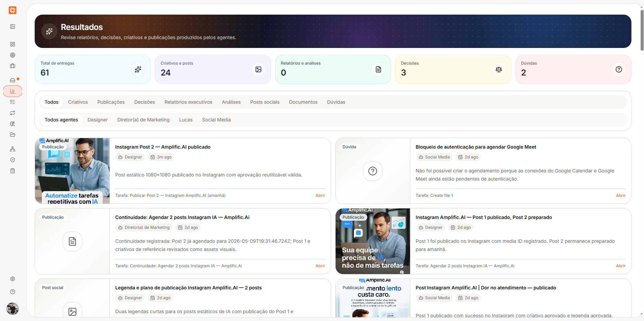Switch to the Posts sociais tab
The height and width of the screenshot is (321, 644).
coord(265,102)
